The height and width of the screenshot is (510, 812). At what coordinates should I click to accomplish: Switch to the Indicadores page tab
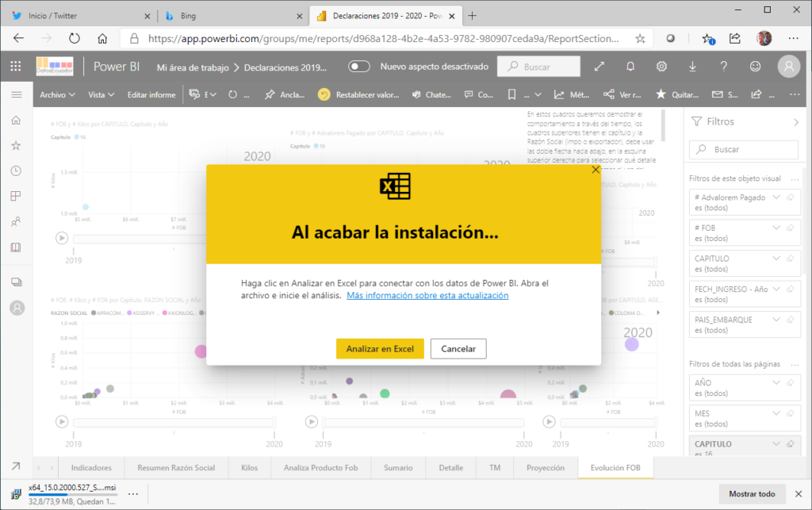(91, 467)
